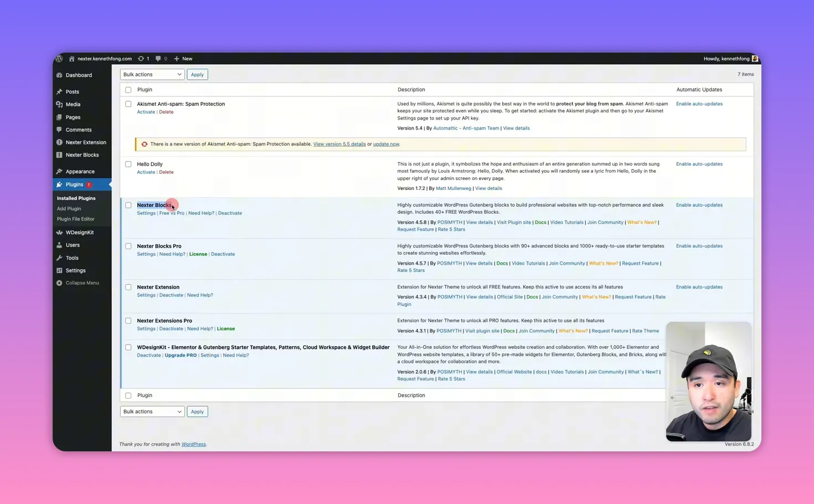Select Installed Plugins in the submenu
This screenshot has width=814, height=504.
(76, 198)
